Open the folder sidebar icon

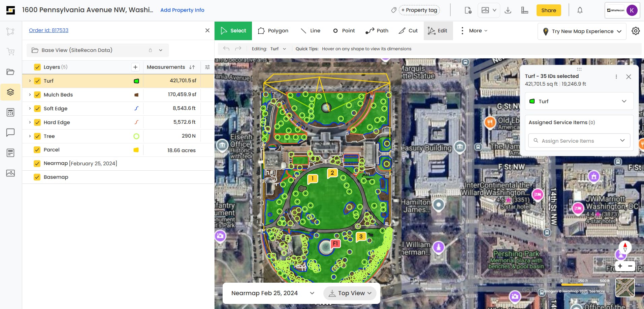(10, 72)
